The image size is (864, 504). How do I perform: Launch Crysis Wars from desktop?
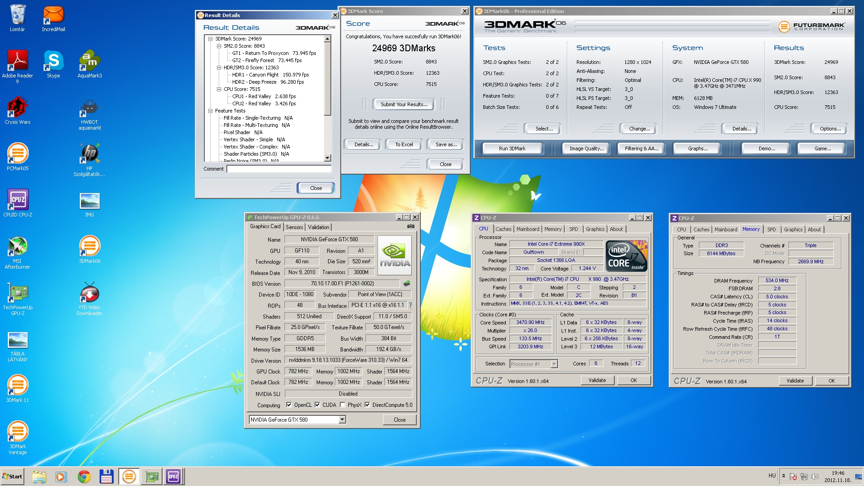(18, 108)
